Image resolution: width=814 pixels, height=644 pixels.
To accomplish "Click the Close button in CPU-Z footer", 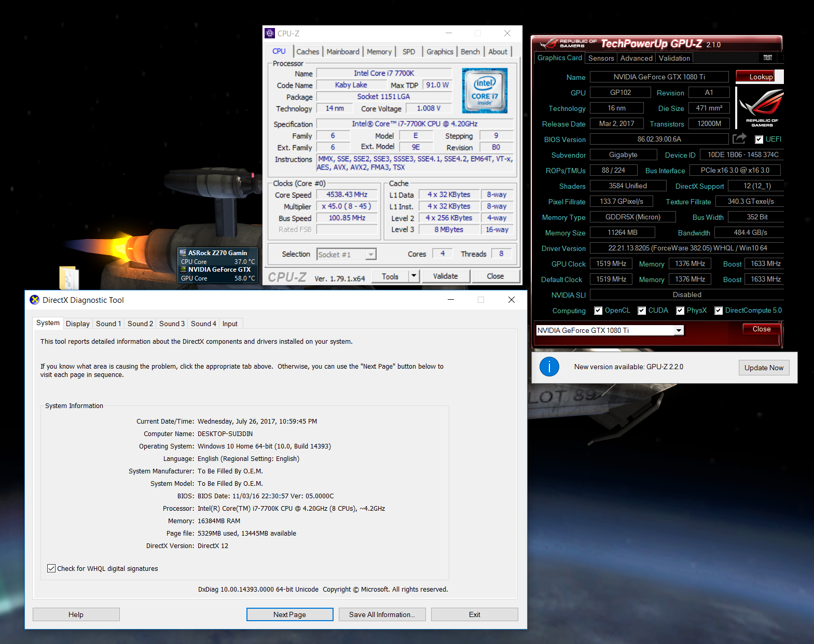I will pyautogui.click(x=495, y=276).
